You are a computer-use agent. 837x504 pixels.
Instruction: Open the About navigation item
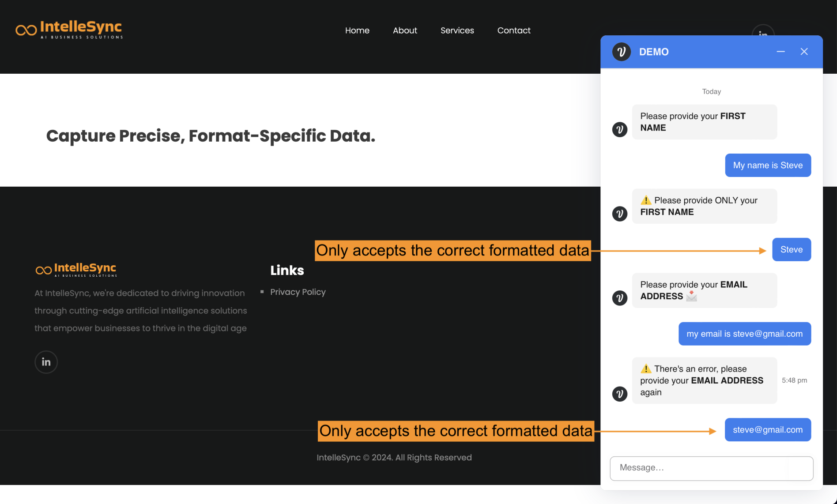click(x=405, y=30)
